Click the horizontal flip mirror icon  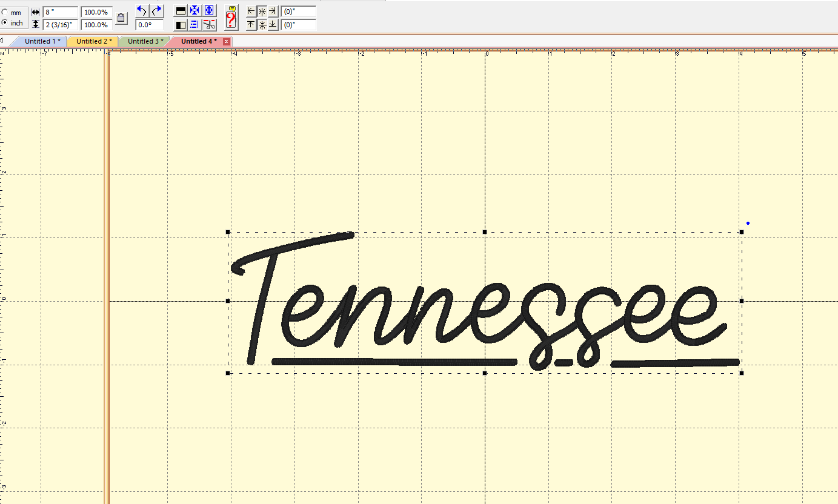pos(181,25)
